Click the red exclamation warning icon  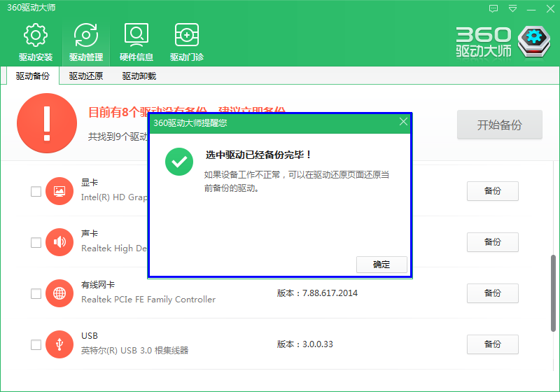click(x=47, y=123)
